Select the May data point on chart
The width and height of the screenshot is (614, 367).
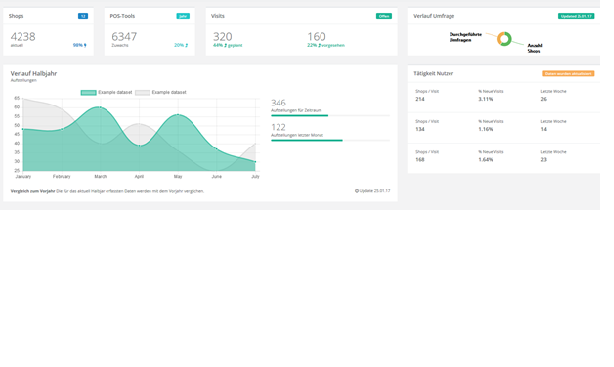[178, 114]
